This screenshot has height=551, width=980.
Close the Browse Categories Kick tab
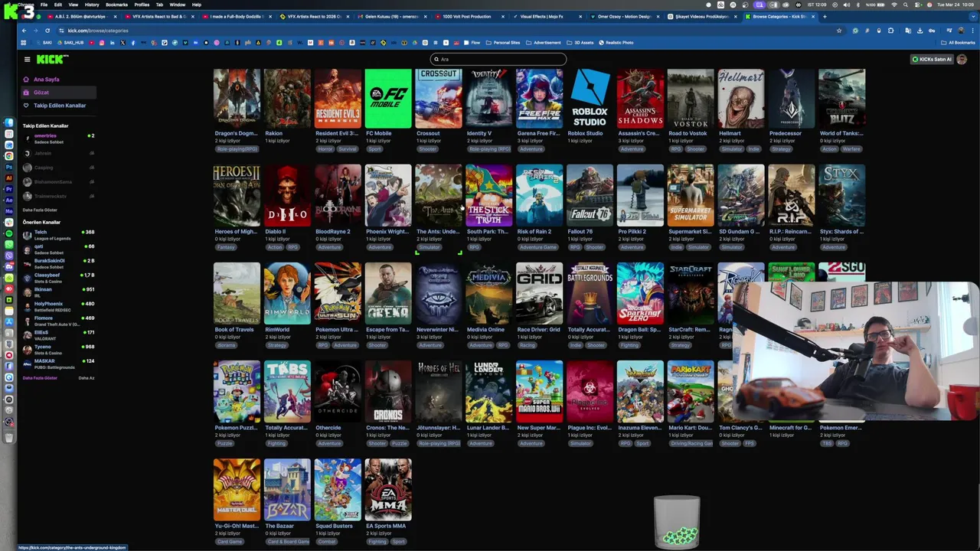813,16
